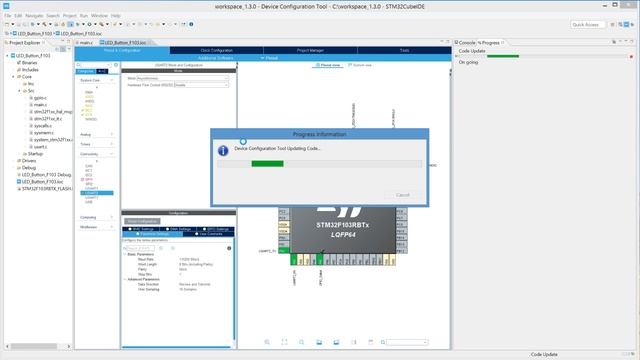Image resolution: width=640 pixels, height=360 pixels.
Task: Open the Mode dropdown set to Asynchronous
Action: [x=182, y=78]
